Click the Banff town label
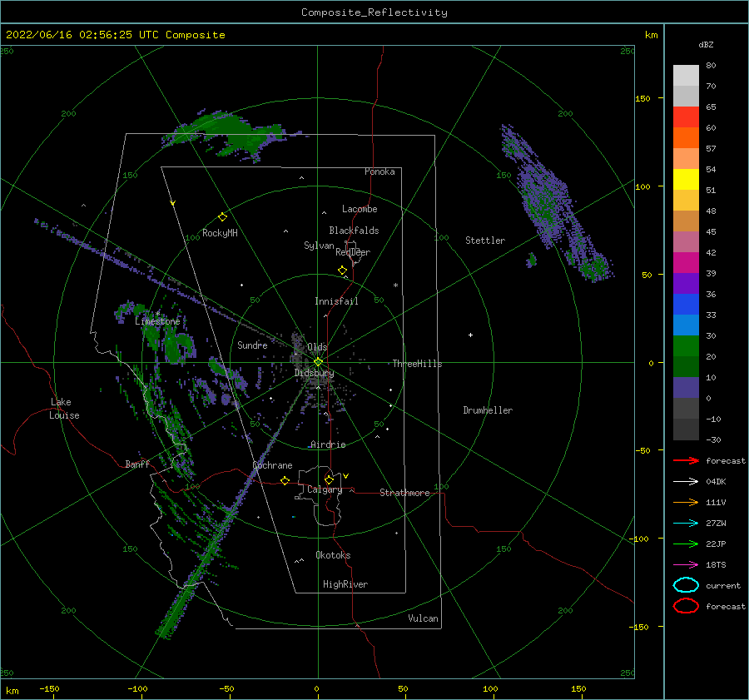 tap(137, 464)
